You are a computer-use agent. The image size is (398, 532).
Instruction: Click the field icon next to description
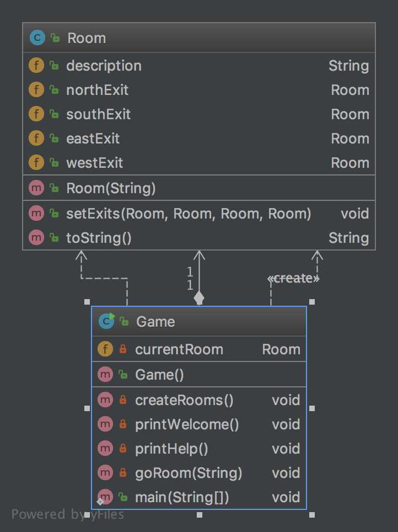click(36, 66)
